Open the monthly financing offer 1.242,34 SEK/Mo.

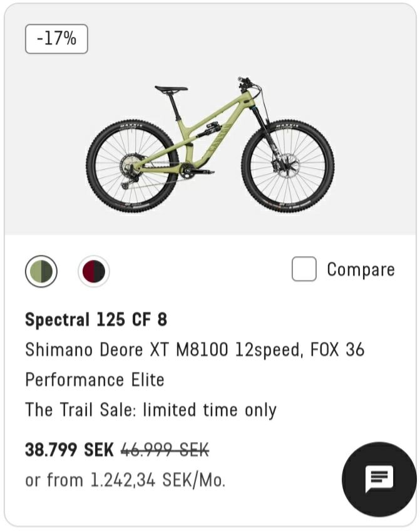(x=125, y=480)
